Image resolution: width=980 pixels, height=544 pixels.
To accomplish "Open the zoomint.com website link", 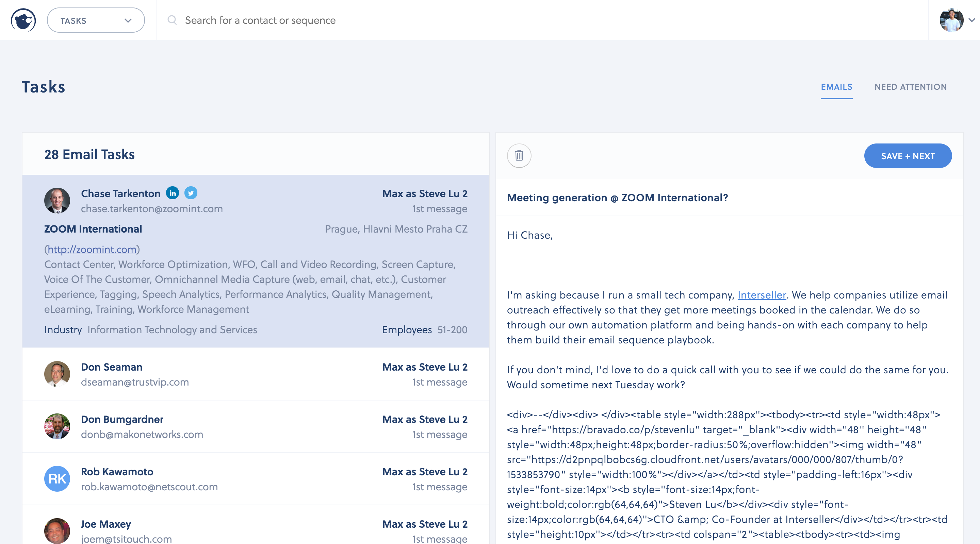I will click(x=92, y=249).
